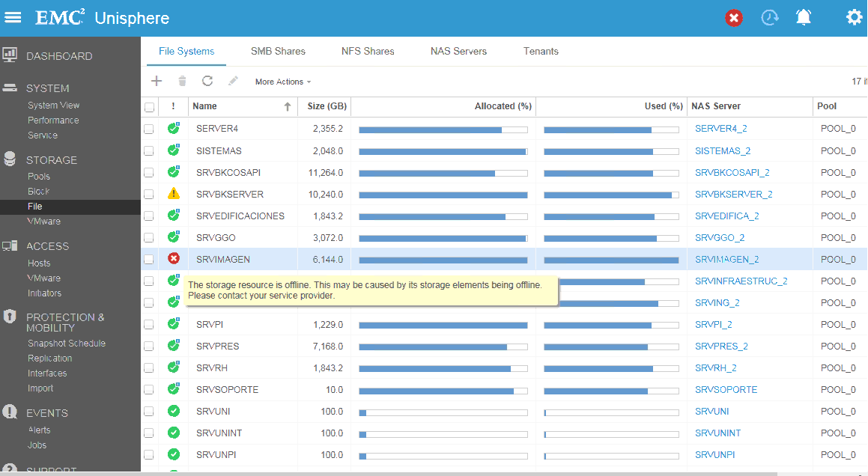Click the hamburger menu icon

tap(13, 18)
